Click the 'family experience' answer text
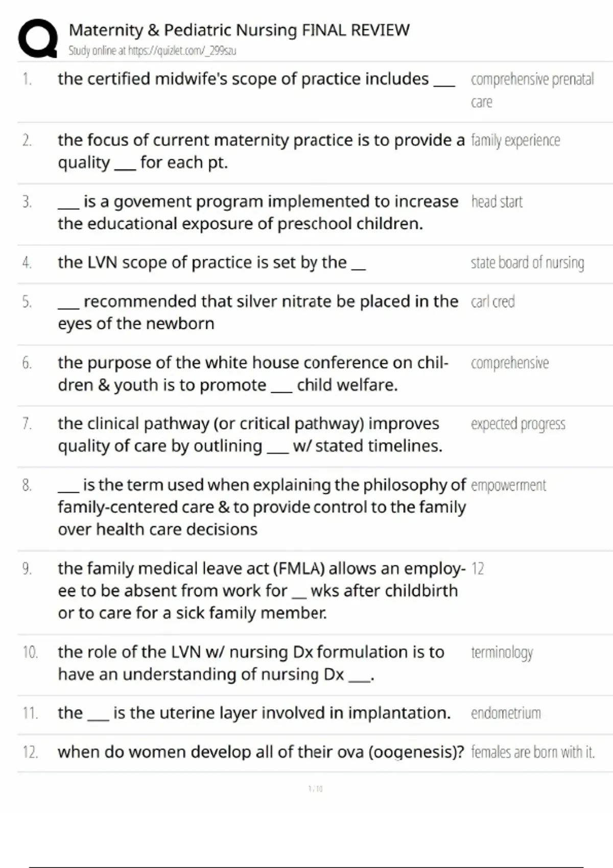 (515, 140)
